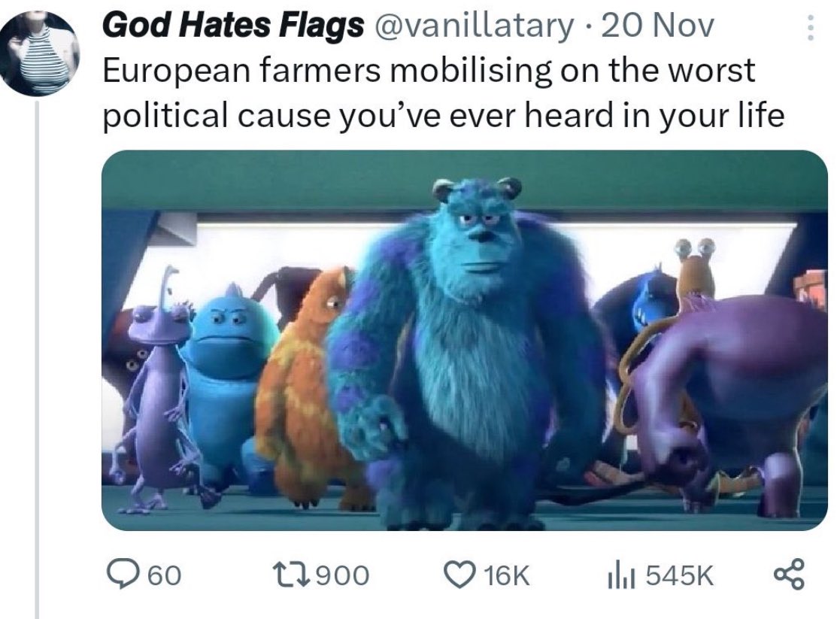
Task: Click the reply speech bubble icon
Action: [123, 575]
